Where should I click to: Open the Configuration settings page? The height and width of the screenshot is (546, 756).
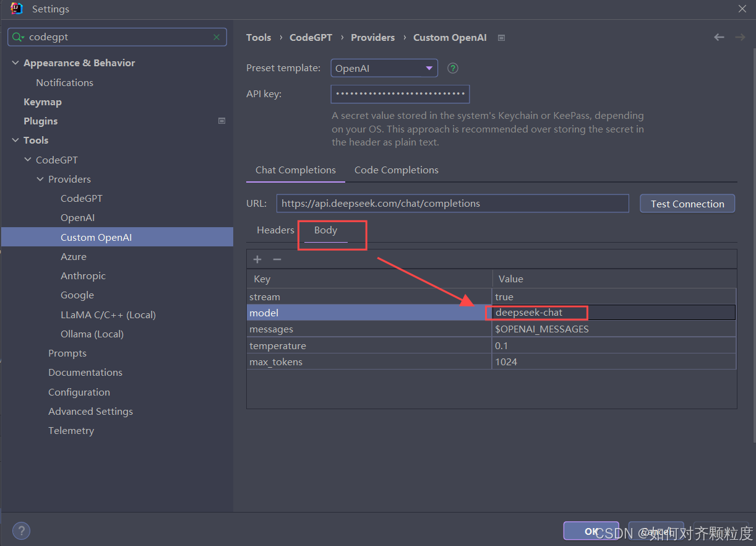pos(79,392)
